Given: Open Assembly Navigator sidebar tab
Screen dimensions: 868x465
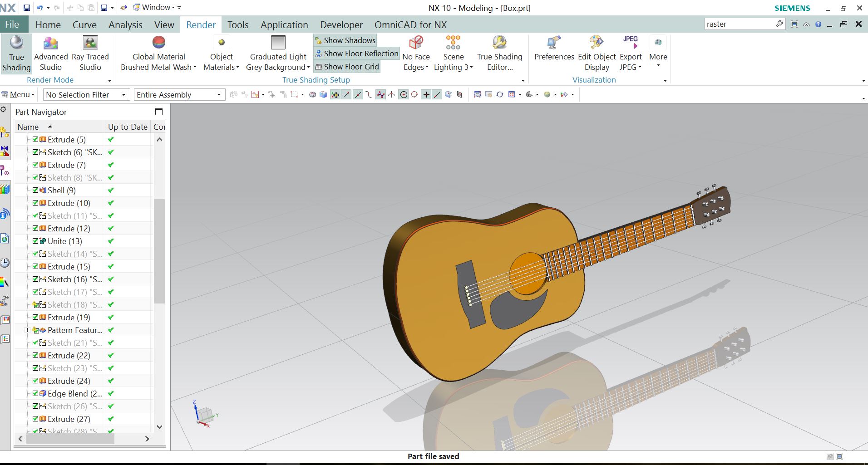Looking at the screenshot, I should click(5, 132).
